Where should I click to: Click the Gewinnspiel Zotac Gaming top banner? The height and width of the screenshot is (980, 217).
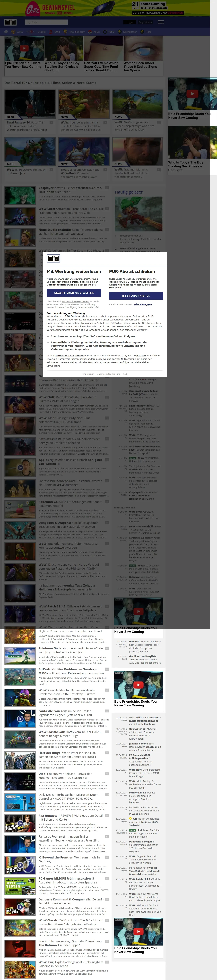pyautogui.click(x=105, y=8)
